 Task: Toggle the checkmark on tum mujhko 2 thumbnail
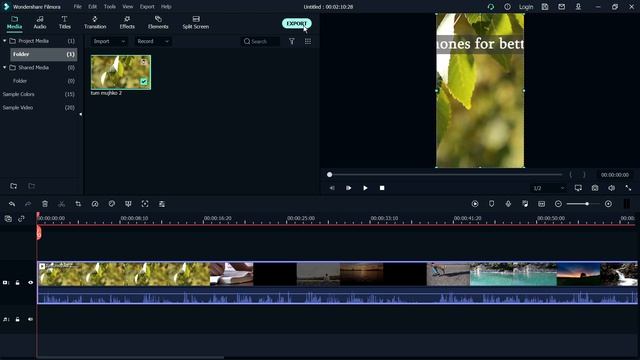(x=144, y=82)
